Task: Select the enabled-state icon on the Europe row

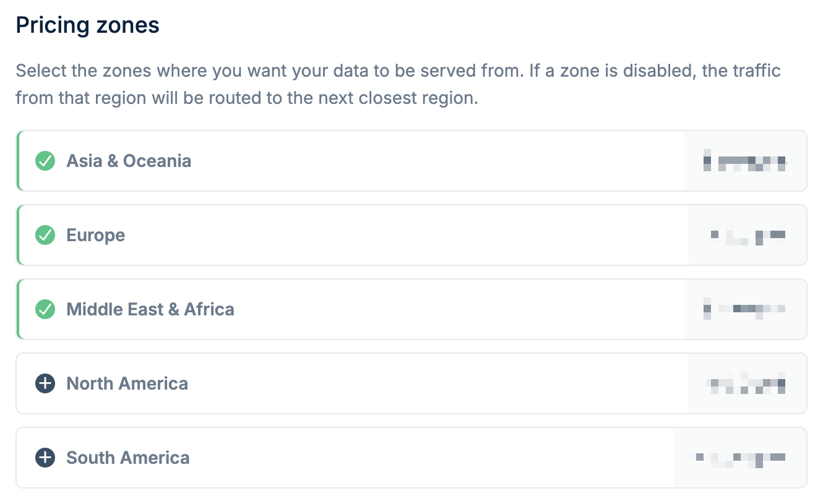Action: [45, 235]
